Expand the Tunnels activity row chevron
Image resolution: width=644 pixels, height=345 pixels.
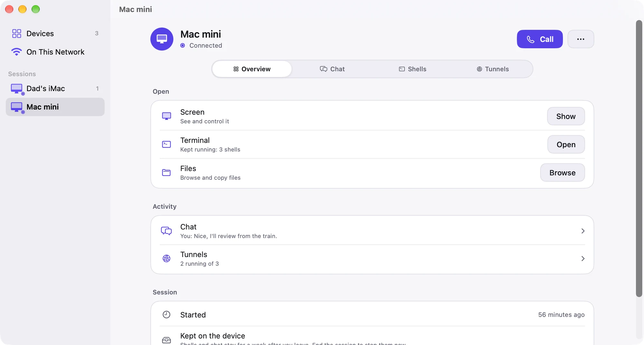click(x=583, y=259)
